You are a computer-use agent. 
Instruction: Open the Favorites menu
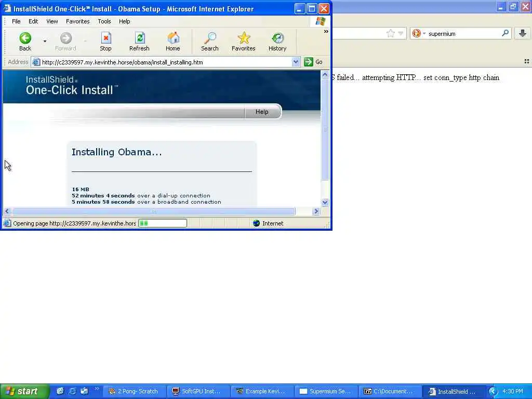(x=78, y=21)
